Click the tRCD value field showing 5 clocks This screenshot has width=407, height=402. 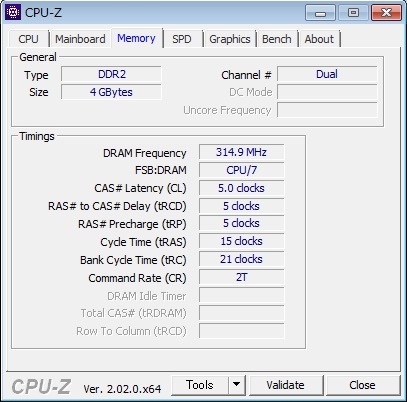pyautogui.click(x=242, y=206)
